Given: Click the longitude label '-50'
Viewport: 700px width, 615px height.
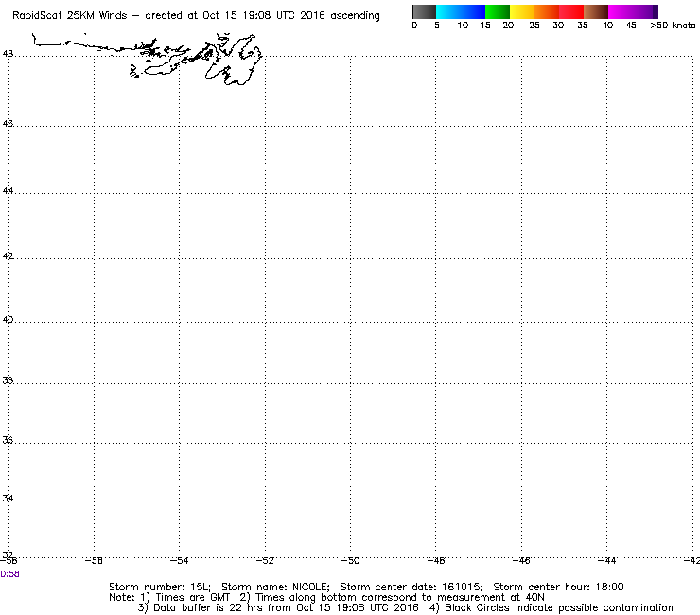Looking at the screenshot, I should pyautogui.click(x=350, y=561).
